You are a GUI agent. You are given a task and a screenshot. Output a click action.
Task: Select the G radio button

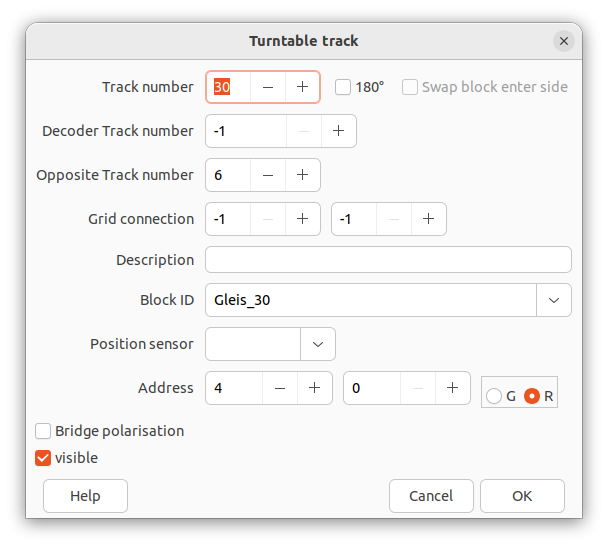pos(494,396)
